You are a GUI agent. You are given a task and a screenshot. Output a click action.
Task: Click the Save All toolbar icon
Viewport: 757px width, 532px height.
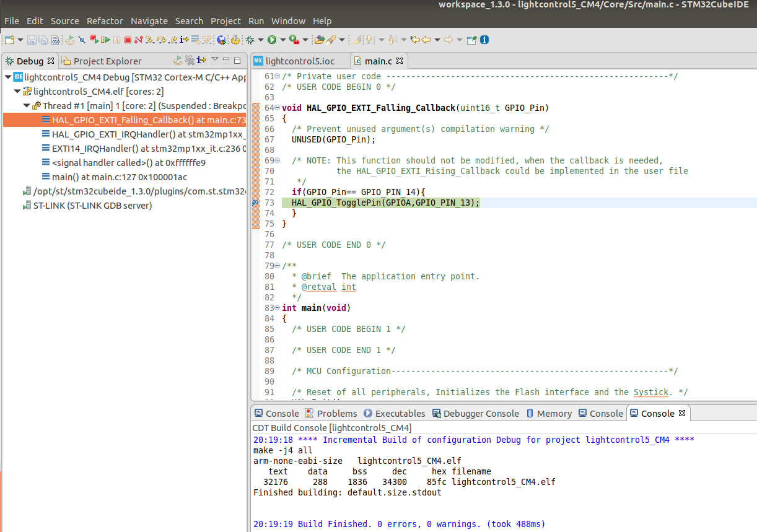(x=43, y=40)
